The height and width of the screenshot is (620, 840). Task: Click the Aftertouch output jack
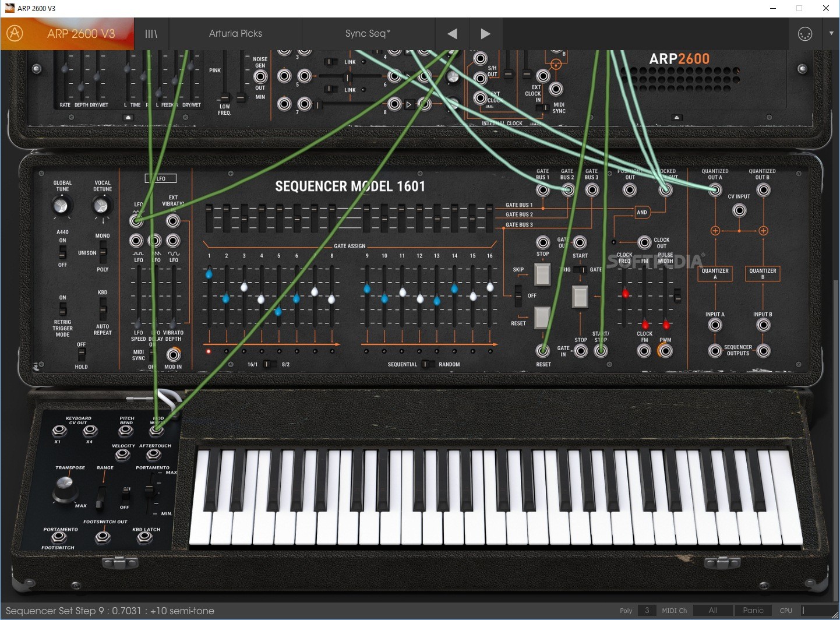pyautogui.click(x=154, y=455)
